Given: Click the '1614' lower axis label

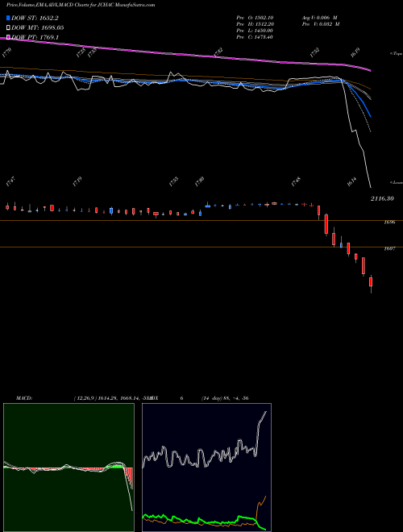Looking at the screenshot, I should [352, 182].
